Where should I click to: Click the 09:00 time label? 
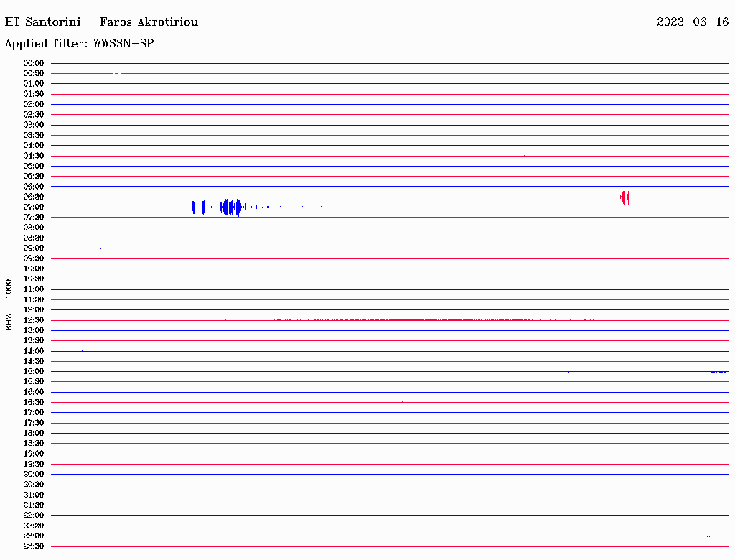pyautogui.click(x=34, y=248)
